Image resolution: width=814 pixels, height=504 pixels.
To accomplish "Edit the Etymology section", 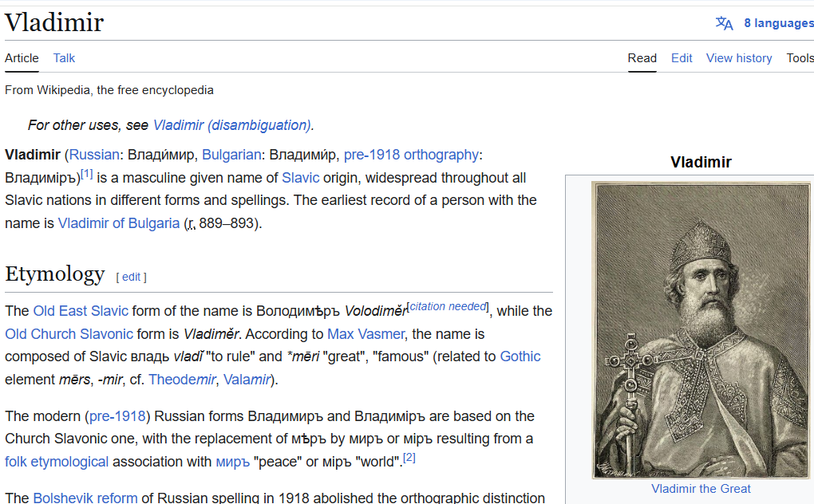I will point(132,277).
